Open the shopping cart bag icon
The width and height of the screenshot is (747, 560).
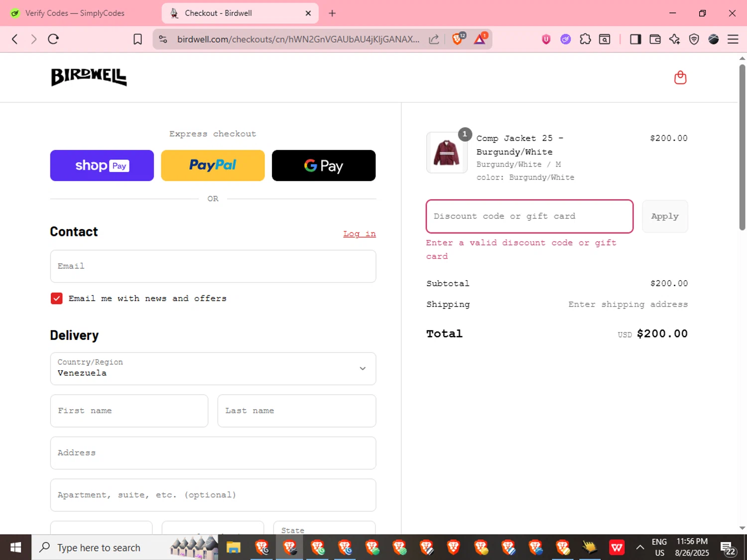(x=680, y=78)
